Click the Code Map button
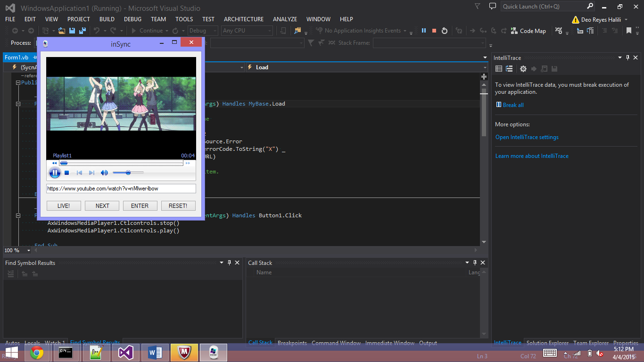Viewport: 644px width, 362px height. tap(528, 31)
